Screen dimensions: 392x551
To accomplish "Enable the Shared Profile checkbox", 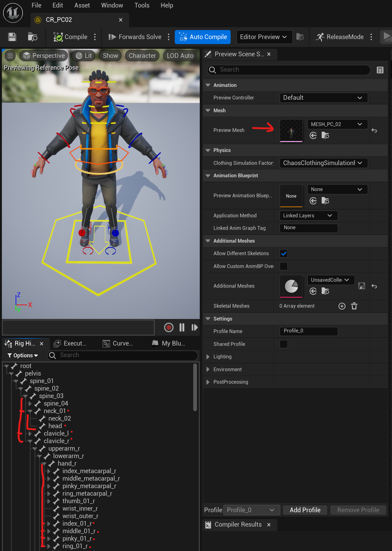I will (284, 344).
